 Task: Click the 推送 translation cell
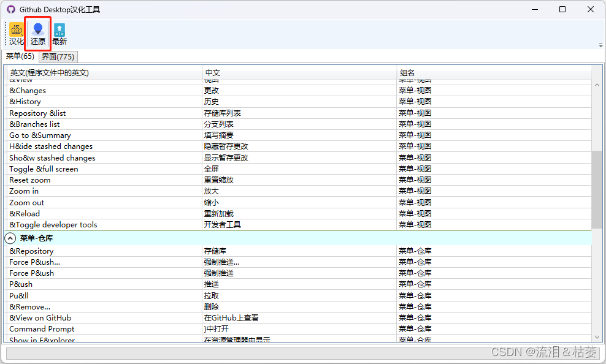point(299,284)
